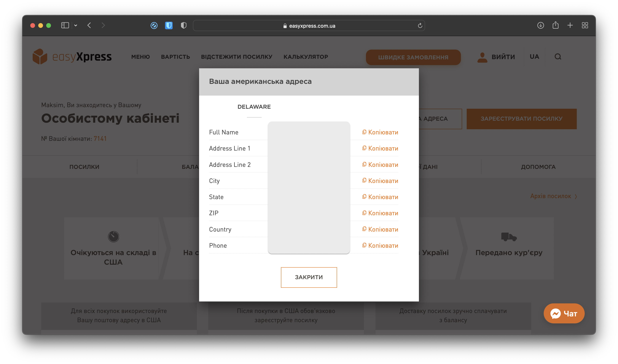Click the clock icon above Очікуються на складі
Image resolution: width=618 pixels, height=364 pixels.
click(113, 236)
